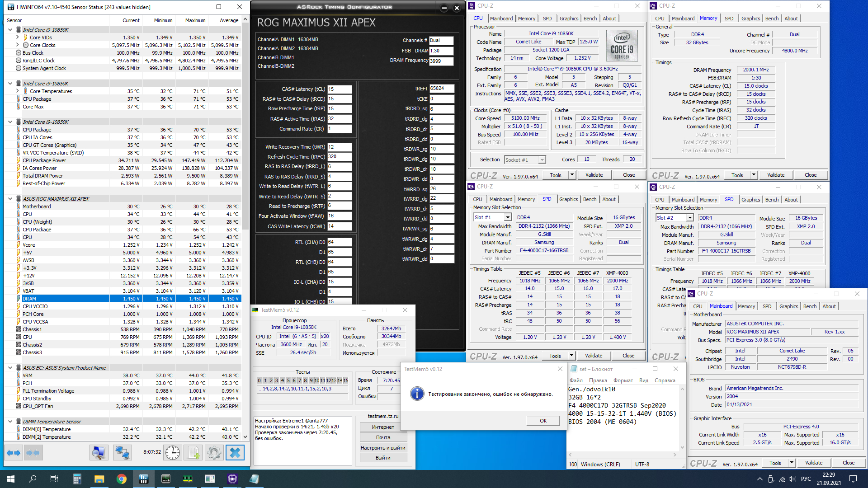
Task: Switch to Mainboard tab in top-left CPU-Z
Action: pos(501,19)
